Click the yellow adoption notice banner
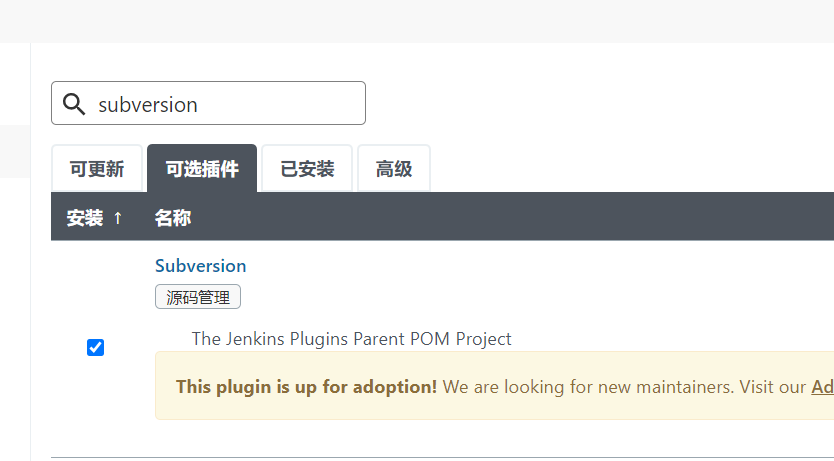The height and width of the screenshot is (461, 834). point(495,385)
